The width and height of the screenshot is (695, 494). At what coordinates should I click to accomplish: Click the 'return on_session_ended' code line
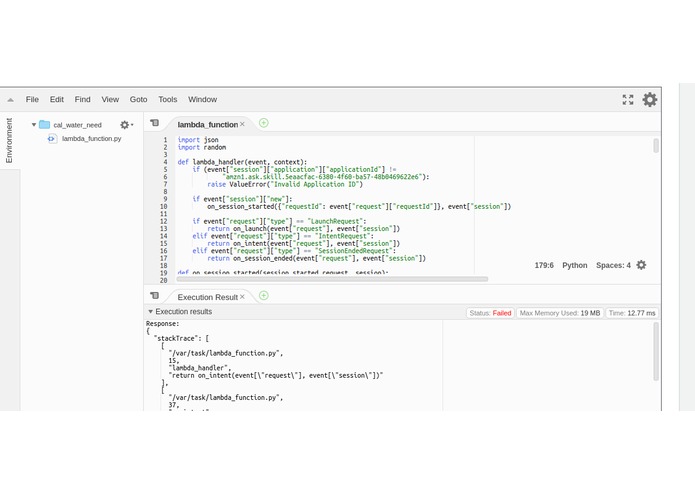(x=316, y=258)
